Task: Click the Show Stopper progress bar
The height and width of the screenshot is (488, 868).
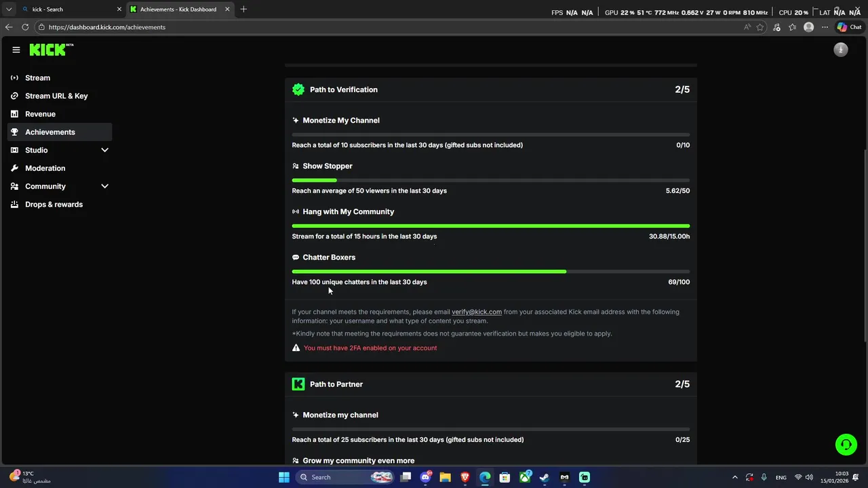Action: coord(491,180)
